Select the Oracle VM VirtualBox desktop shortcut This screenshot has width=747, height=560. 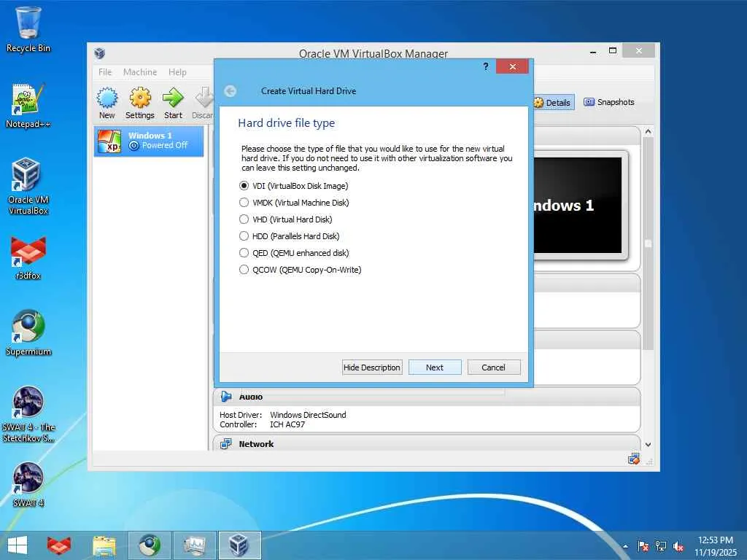(x=28, y=187)
